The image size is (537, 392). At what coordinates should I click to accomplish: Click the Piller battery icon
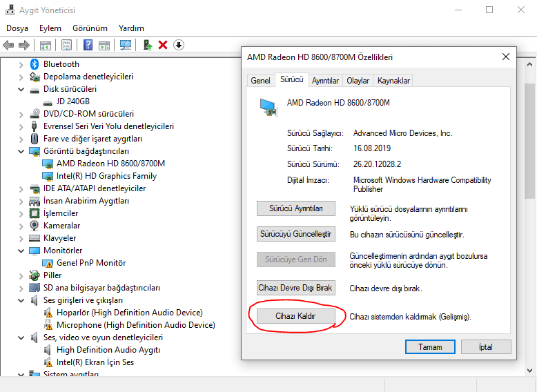(x=35, y=275)
